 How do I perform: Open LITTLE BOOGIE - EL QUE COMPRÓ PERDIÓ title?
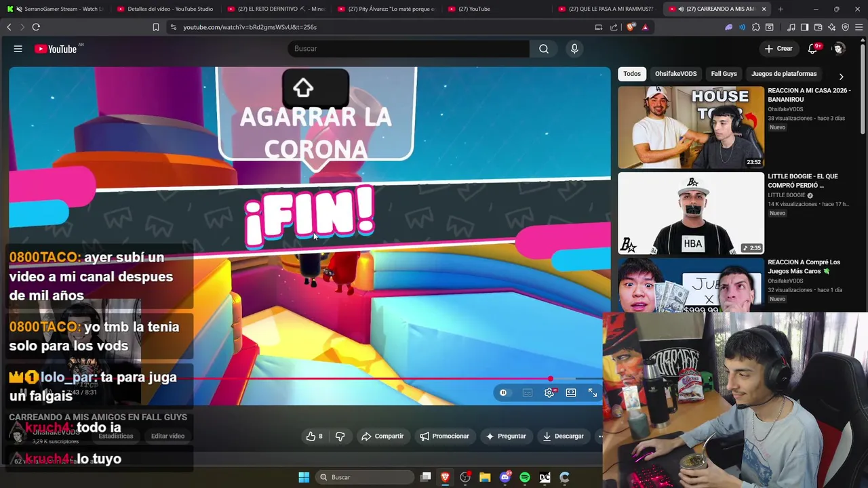click(x=803, y=181)
